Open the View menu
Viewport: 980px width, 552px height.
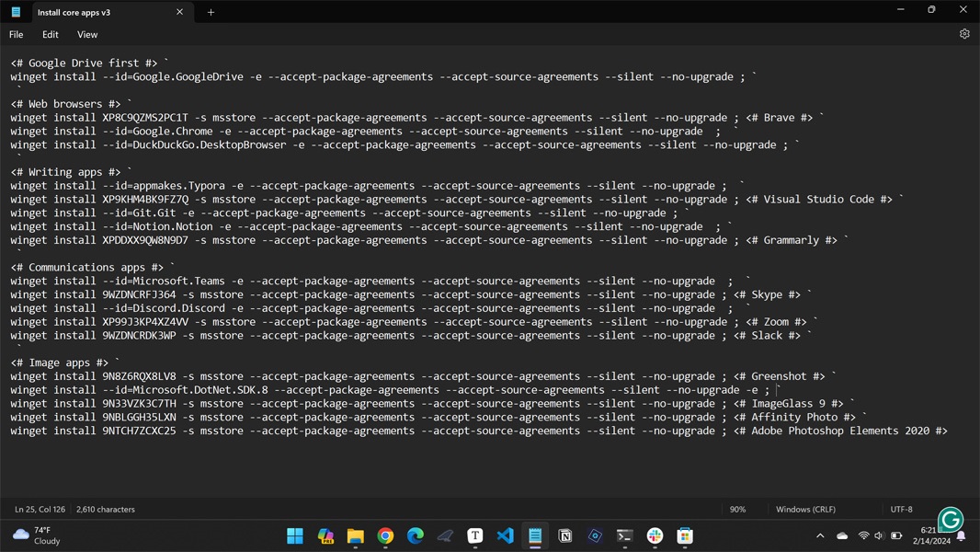(x=87, y=35)
